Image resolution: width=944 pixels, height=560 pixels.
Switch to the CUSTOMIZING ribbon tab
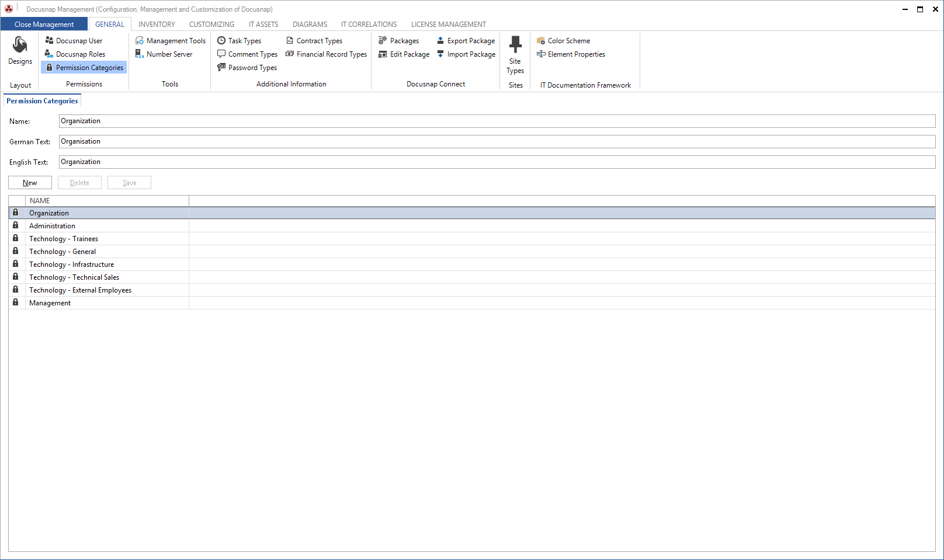pos(211,25)
